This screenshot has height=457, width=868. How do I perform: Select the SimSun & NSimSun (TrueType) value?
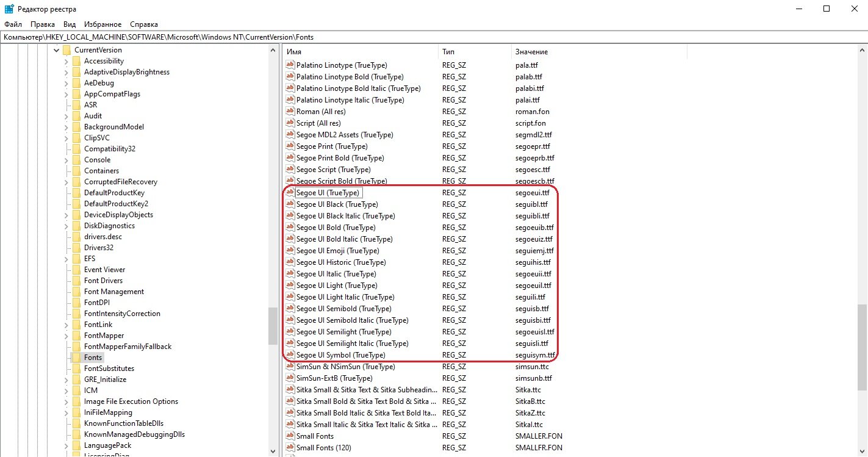[x=346, y=367]
